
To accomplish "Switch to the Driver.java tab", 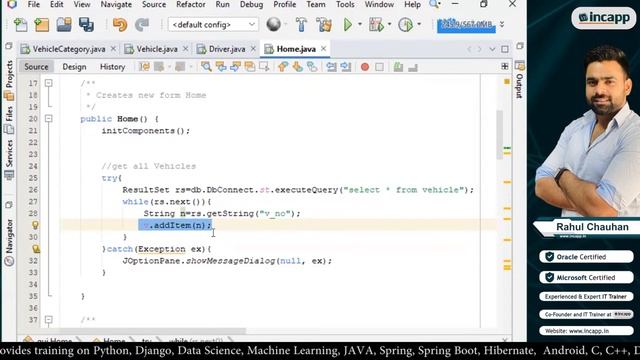I will click(227, 49).
